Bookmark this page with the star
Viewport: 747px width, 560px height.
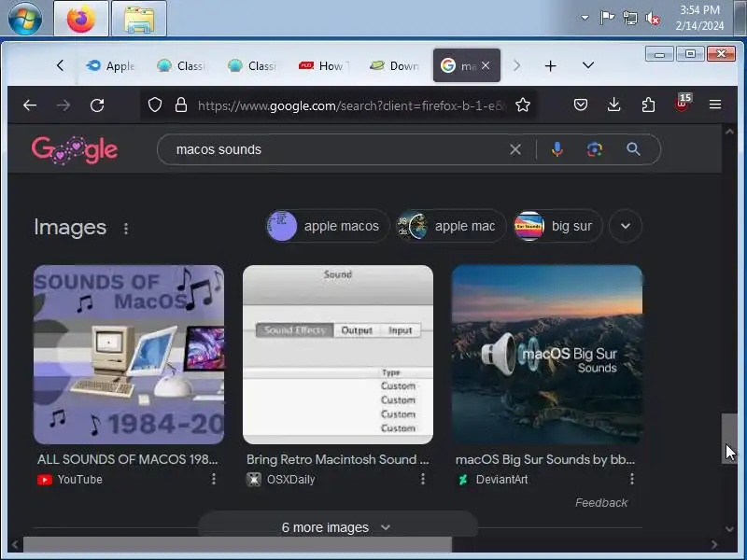coord(523,105)
